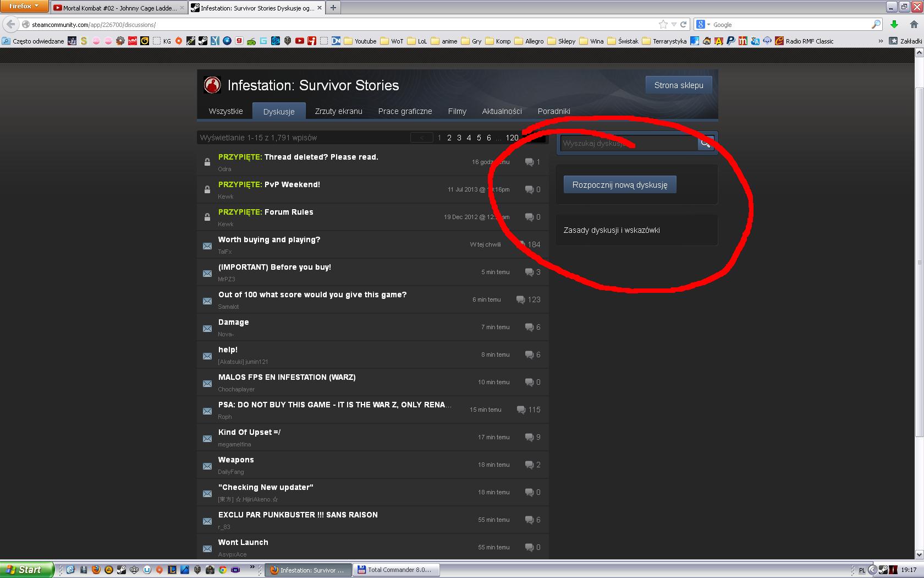This screenshot has width=924, height=578.
Task: Open the 'Kind Of Upset =/' thread
Action: pyautogui.click(x=249, y=432)
